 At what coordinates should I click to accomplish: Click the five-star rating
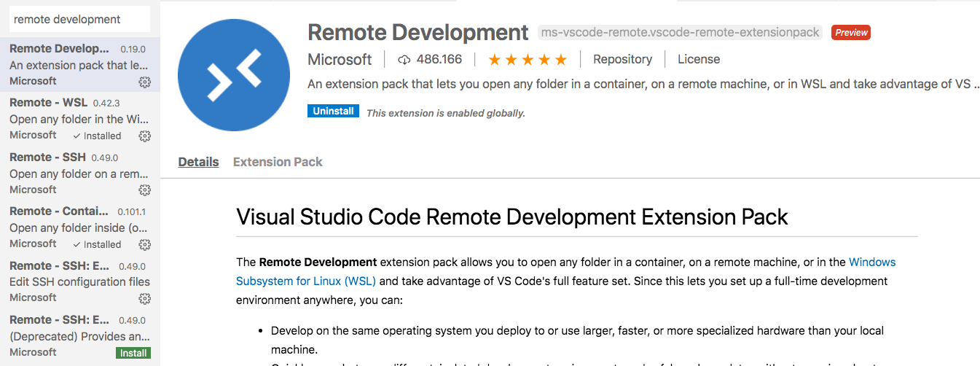coord(528,59)
